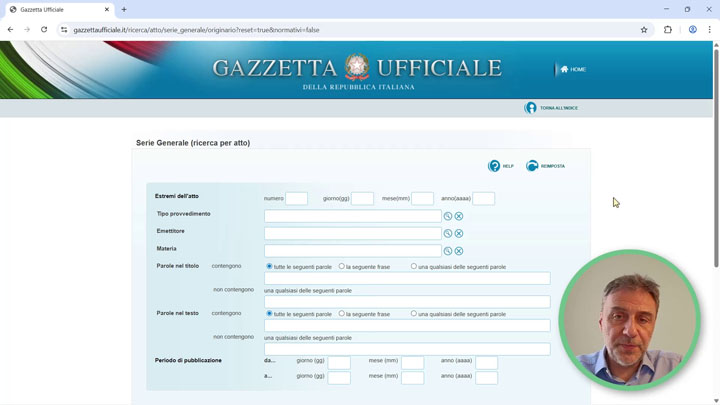Click the browser address bar URL
Image resolution: width=720 pixels, height=405 pixels.
(x=196, y=30)
